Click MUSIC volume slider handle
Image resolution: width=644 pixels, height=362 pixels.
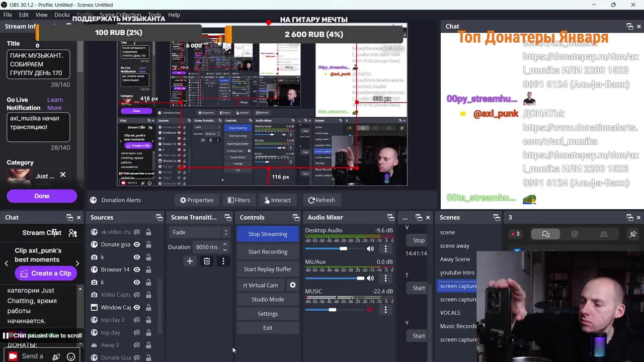pyautogui.click(x=332, y=310)
